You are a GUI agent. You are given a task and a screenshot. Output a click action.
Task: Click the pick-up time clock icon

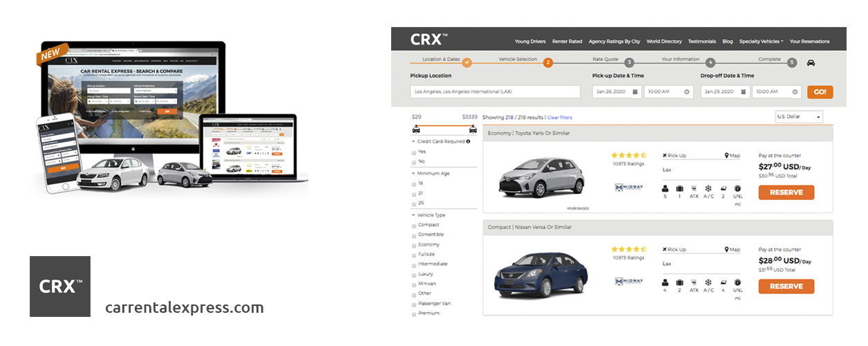click(687, 92)
